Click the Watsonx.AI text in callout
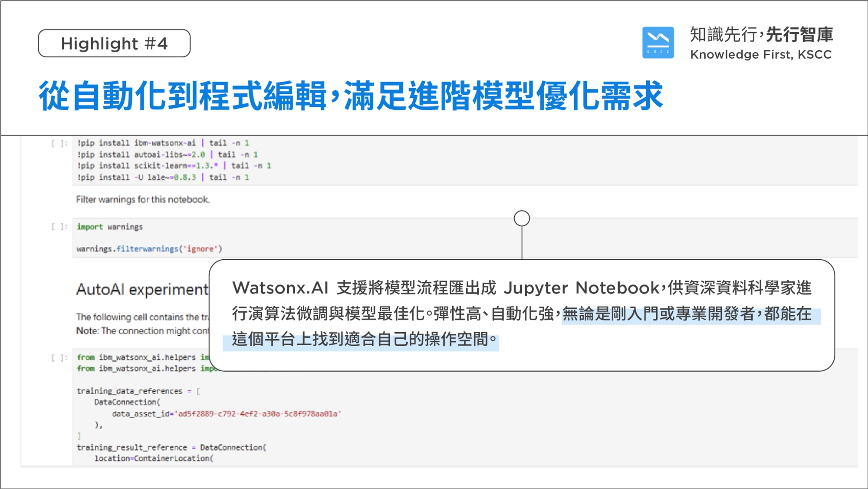This screenshot has width=868, height=489. [280, 288]
